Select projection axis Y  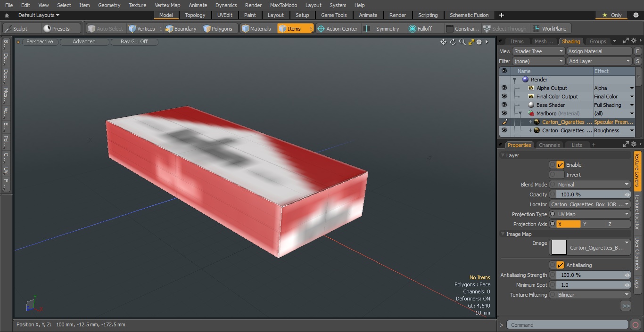(x=593, y=224)
